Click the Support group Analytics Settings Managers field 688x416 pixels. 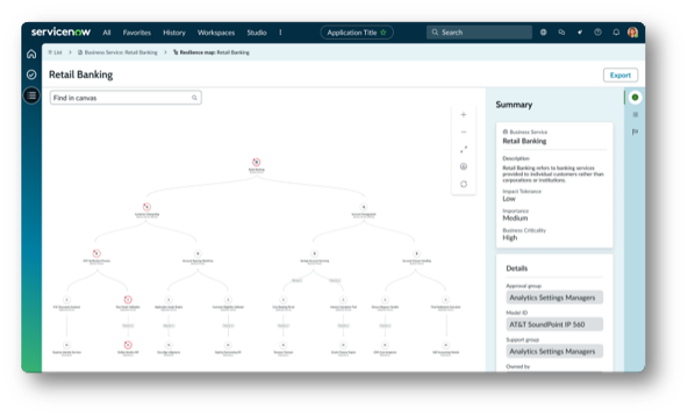pyautogui.click(x=554, y=351)
